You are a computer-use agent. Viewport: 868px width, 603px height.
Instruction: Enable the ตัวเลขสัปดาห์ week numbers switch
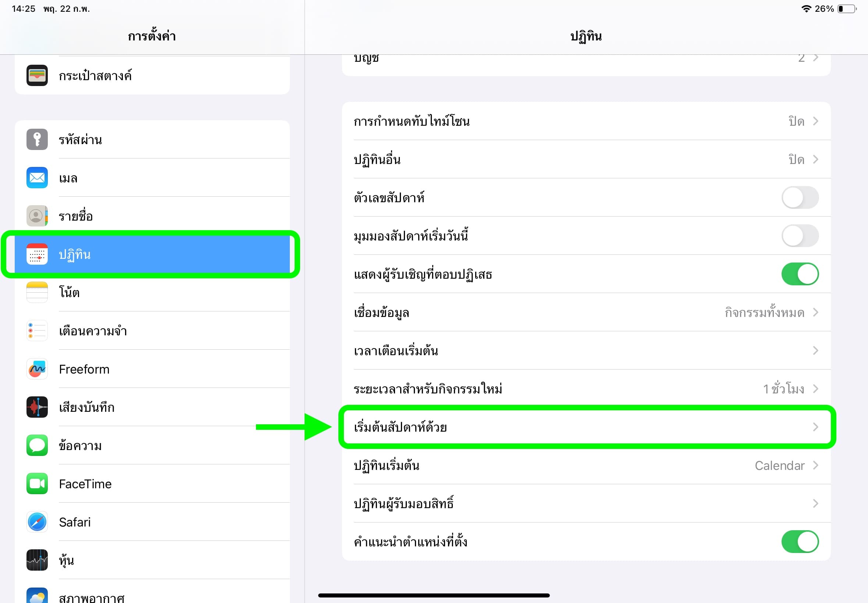800,197
